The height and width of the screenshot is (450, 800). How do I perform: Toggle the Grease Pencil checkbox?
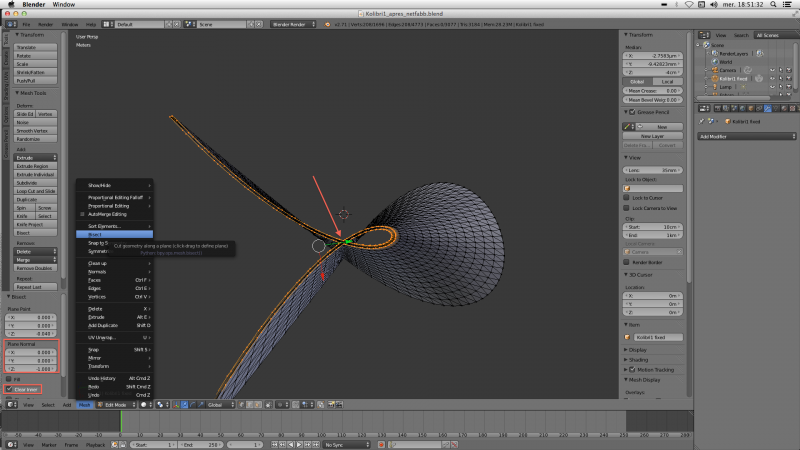click(x=633, y=112)
